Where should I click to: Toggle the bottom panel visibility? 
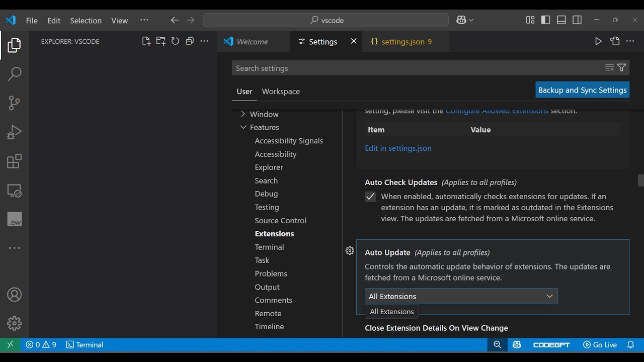click(561, 20)
